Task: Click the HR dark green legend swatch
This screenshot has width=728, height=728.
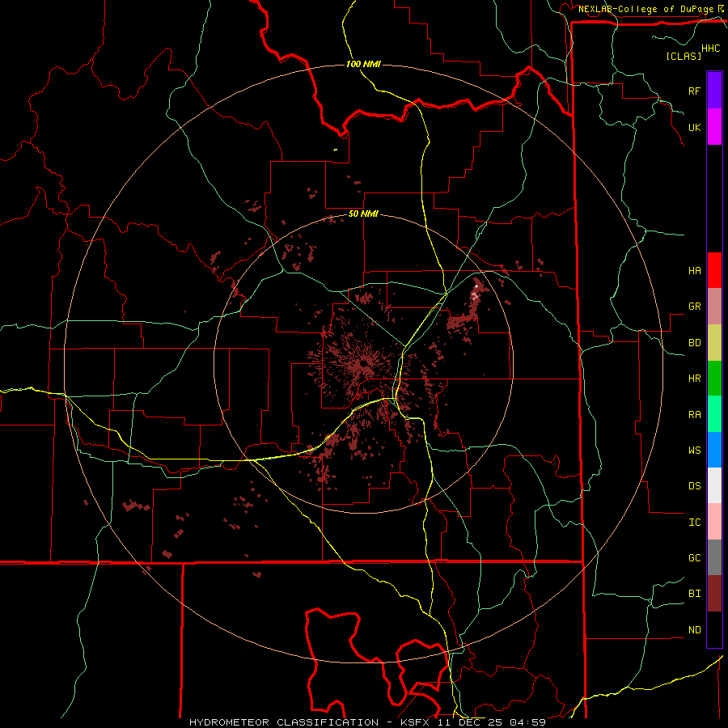Action: [x=714, y=379]
